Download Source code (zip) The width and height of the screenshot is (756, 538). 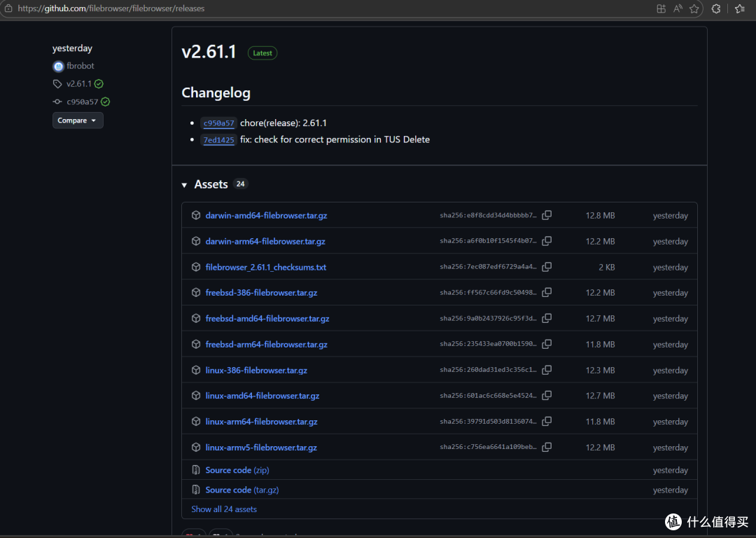(x=237, y=470)
